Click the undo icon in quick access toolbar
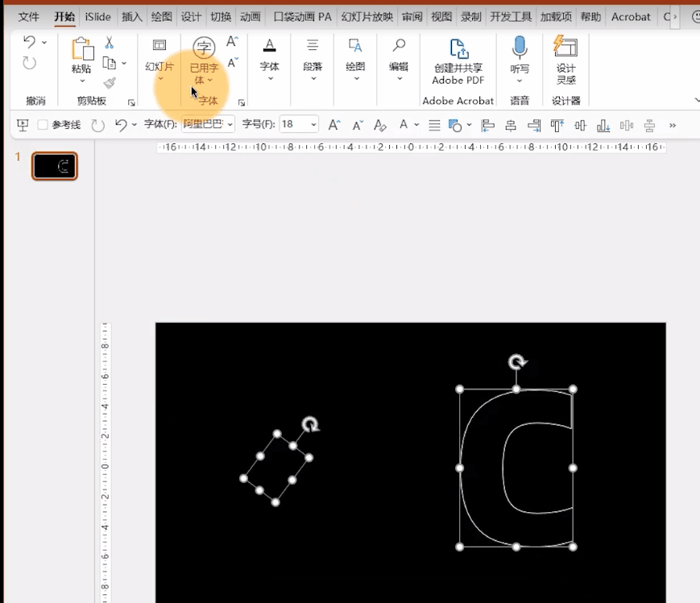 click(x=121, y=125)
